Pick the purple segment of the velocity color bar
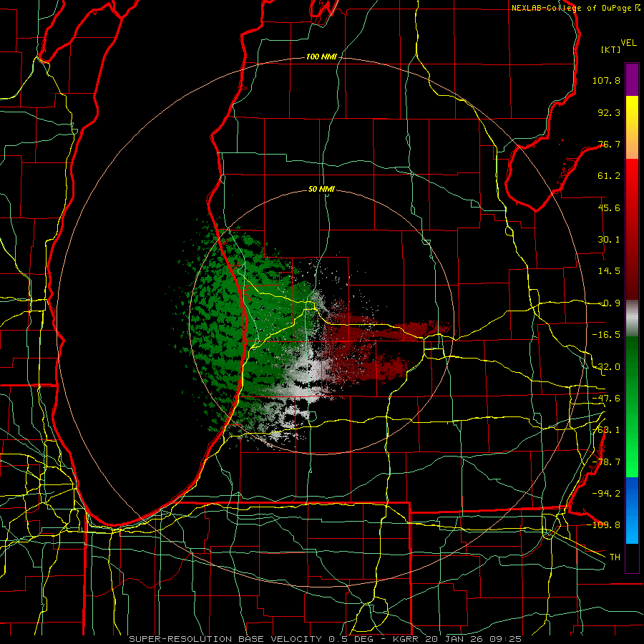644x644 pixels. tap(632, 79)
